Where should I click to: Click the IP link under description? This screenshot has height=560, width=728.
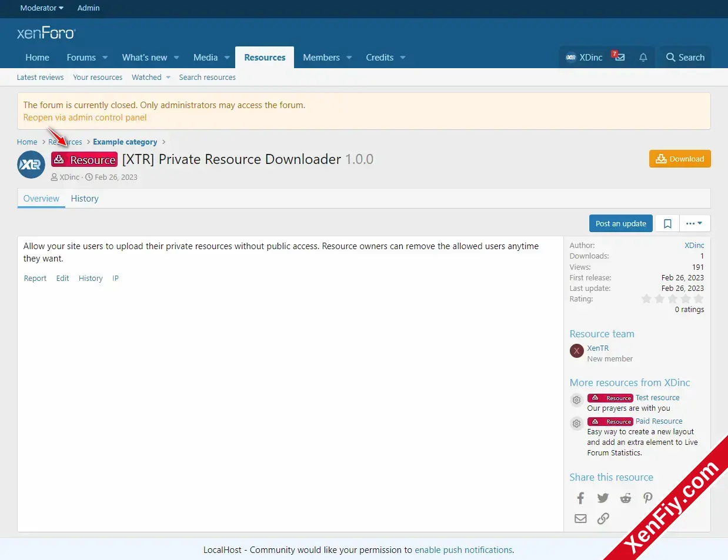[115, 279]
